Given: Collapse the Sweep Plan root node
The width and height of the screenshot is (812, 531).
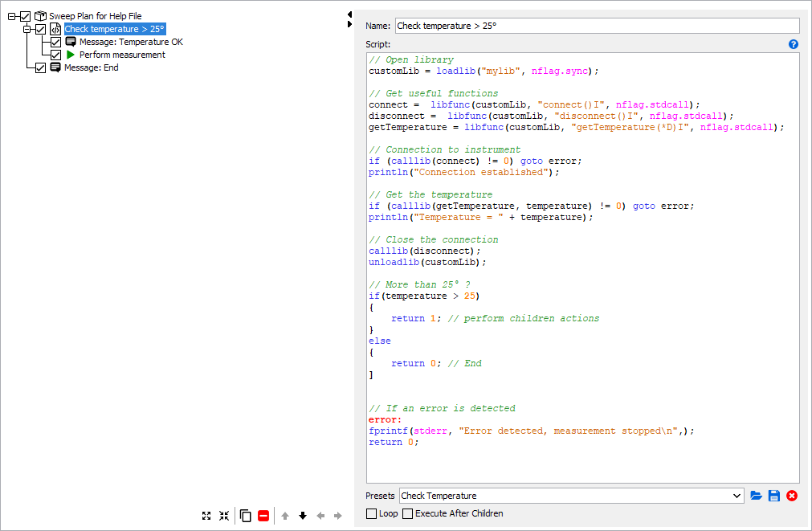Looking at the screenshot, I should [11, 17].
